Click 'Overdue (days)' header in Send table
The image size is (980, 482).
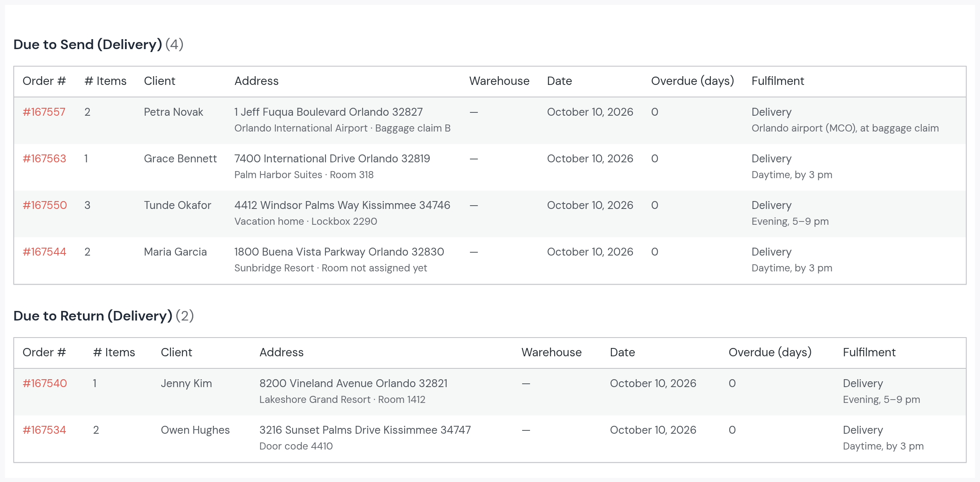692,81
